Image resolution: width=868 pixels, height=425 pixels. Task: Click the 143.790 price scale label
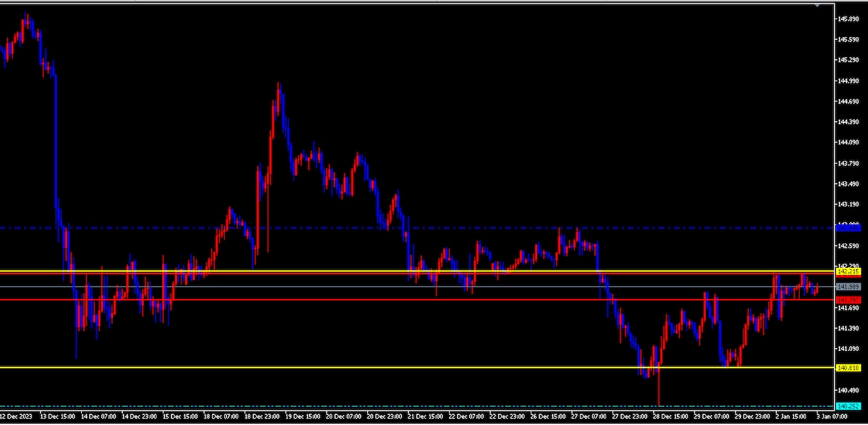point(849,164)
